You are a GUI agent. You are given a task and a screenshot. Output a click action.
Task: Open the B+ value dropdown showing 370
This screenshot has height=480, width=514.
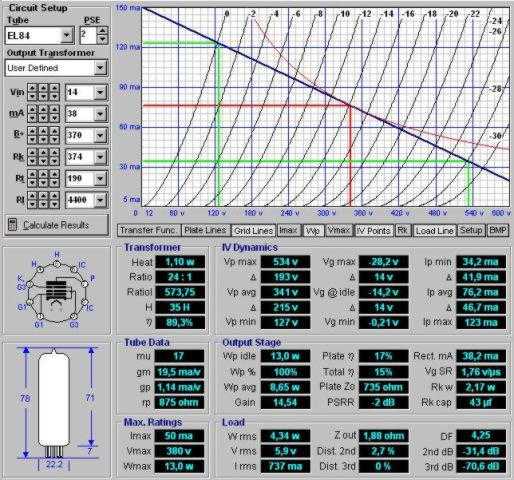(100, 135)
